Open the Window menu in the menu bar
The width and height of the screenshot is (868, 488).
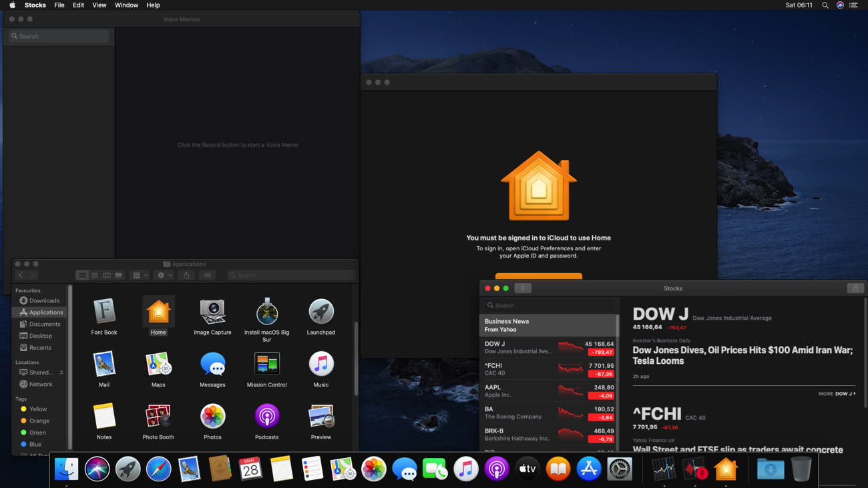126,5
